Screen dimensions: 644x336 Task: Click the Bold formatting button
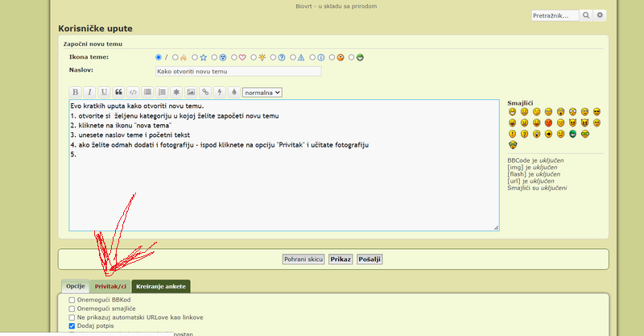click(75, 92)
